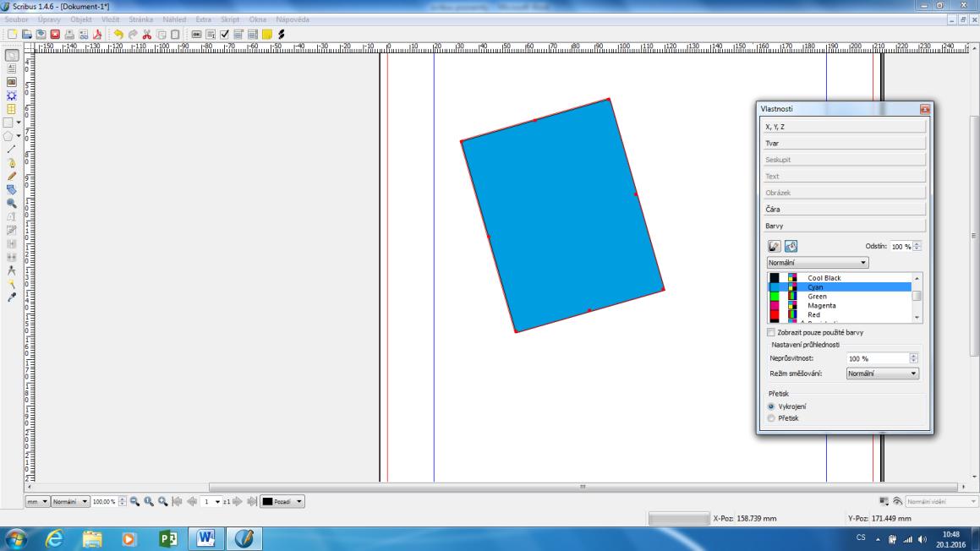Select the 'Přetisk' radio button
This screenshot has height=551, width=980.
coord(771,418)
